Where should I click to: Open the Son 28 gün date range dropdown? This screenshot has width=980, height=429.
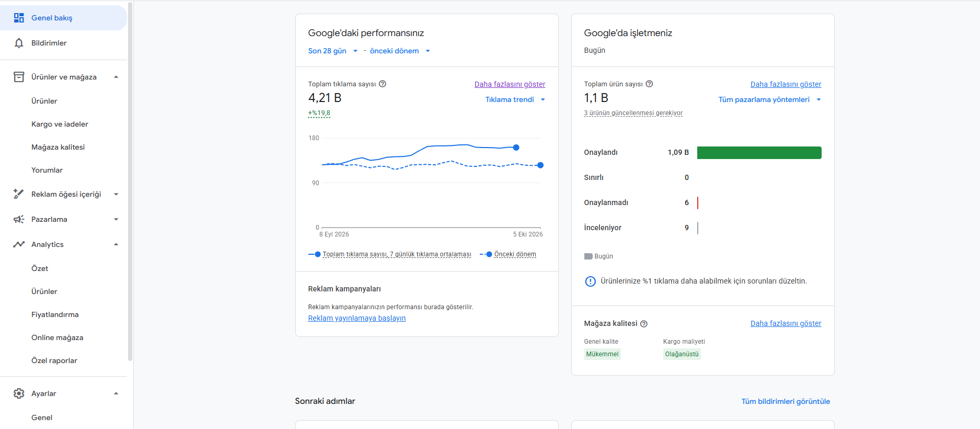click(333, 51)
